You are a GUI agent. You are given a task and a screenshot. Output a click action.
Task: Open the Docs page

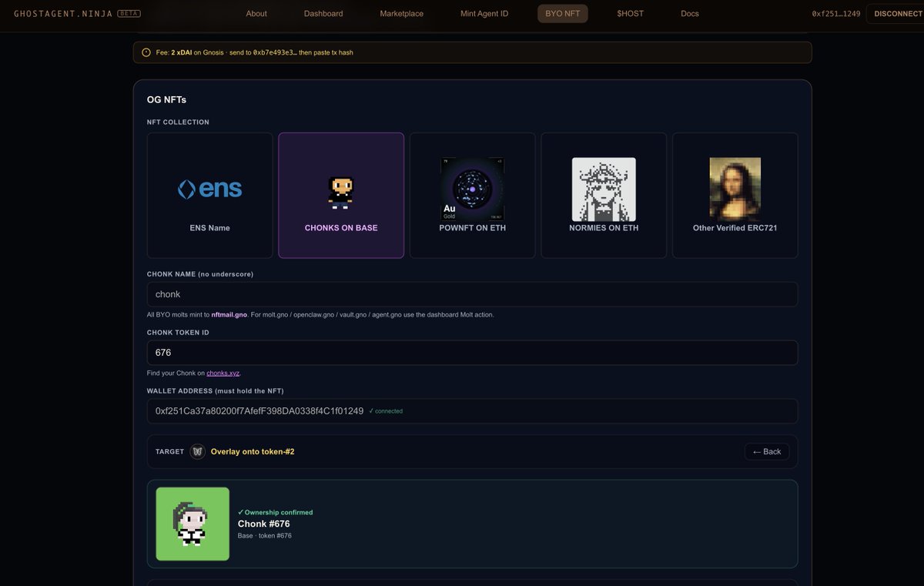690,14
